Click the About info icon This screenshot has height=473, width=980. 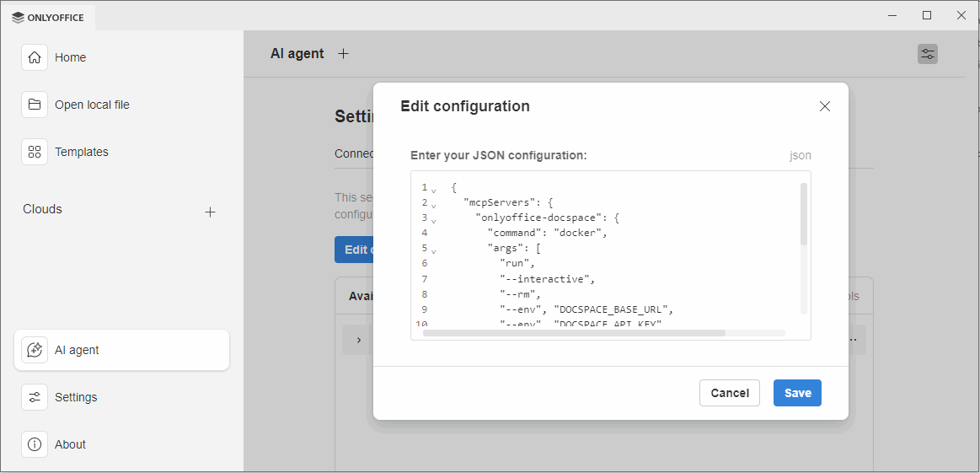coord(35,444)
